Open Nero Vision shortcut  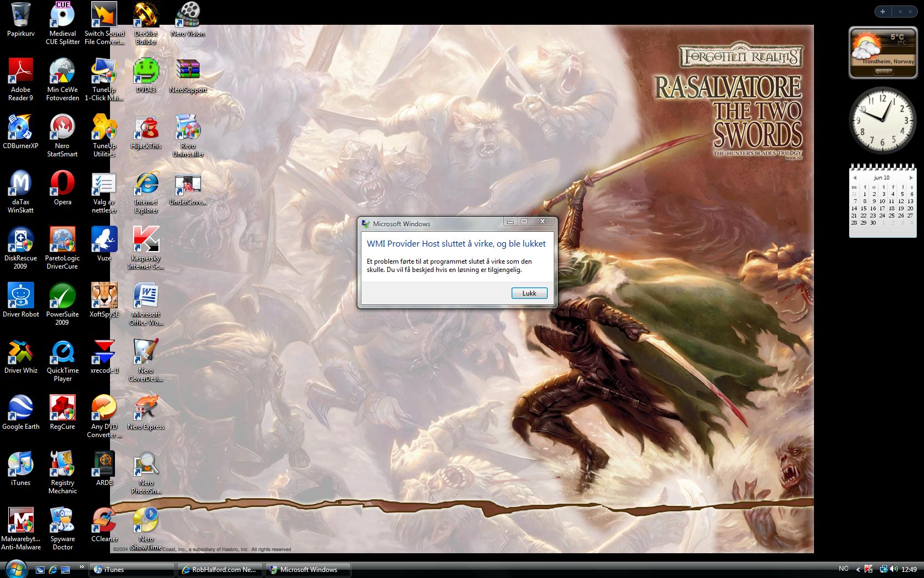point(188,20)
